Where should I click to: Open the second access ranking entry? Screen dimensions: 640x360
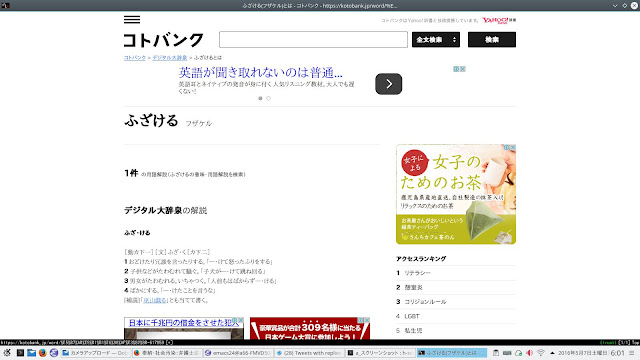click(456, 287)
